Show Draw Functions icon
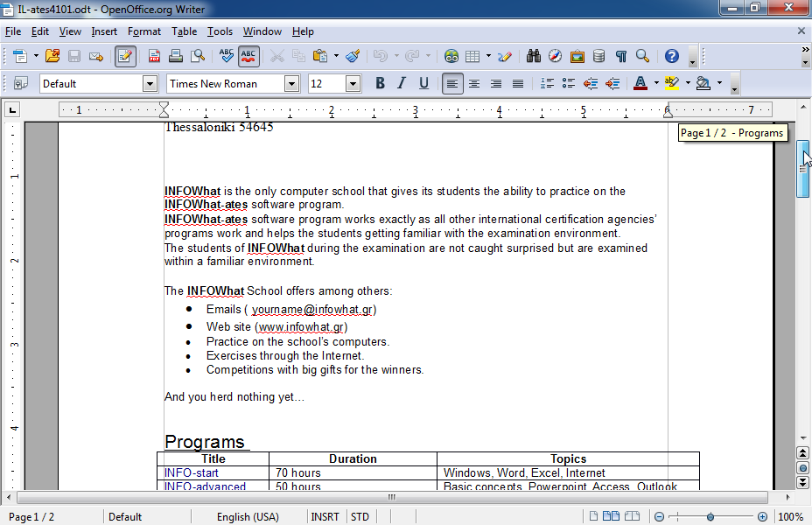Screen dimensions: 812x525 pyautogui.click(x=505, y=56)
